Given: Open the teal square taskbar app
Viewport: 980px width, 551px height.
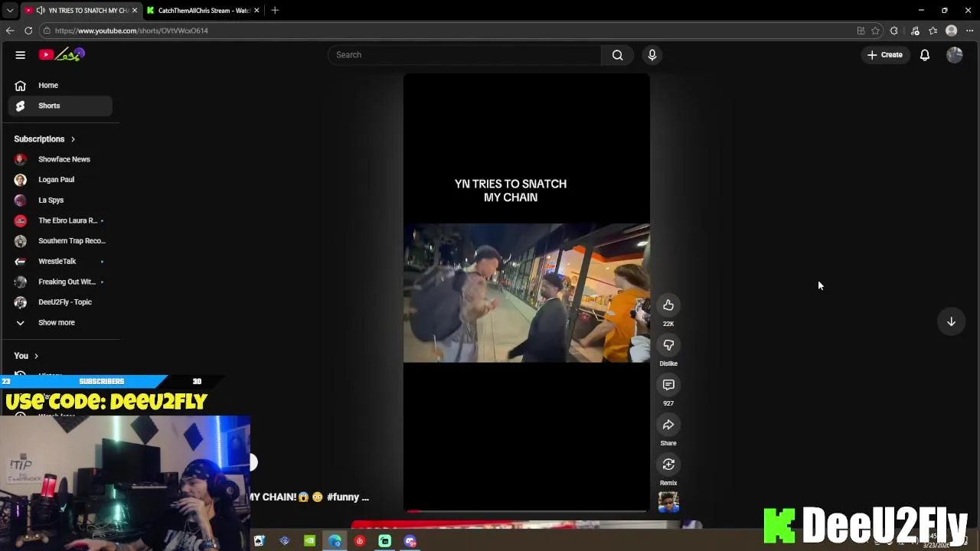Looking at the screenshot, I should 385,541.
